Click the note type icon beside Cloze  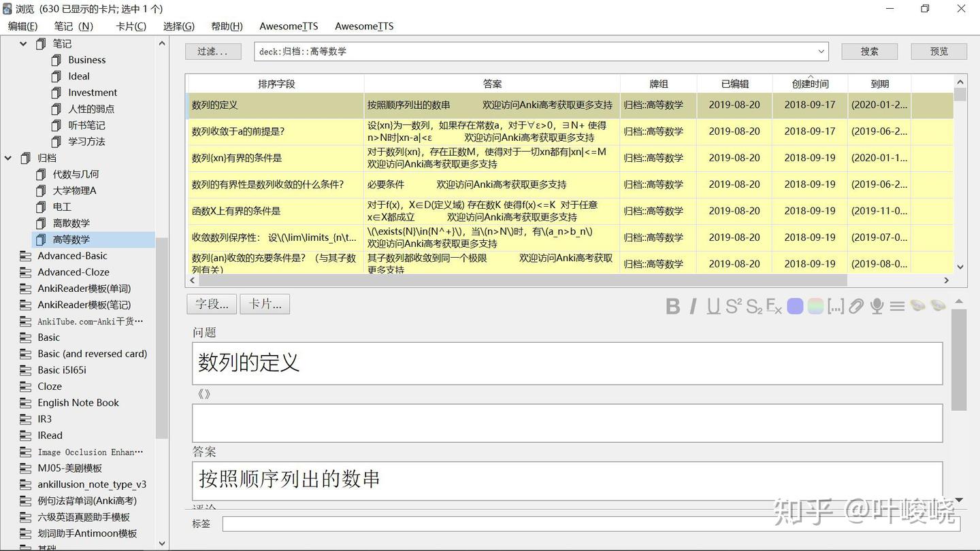[x=26, y=386]
